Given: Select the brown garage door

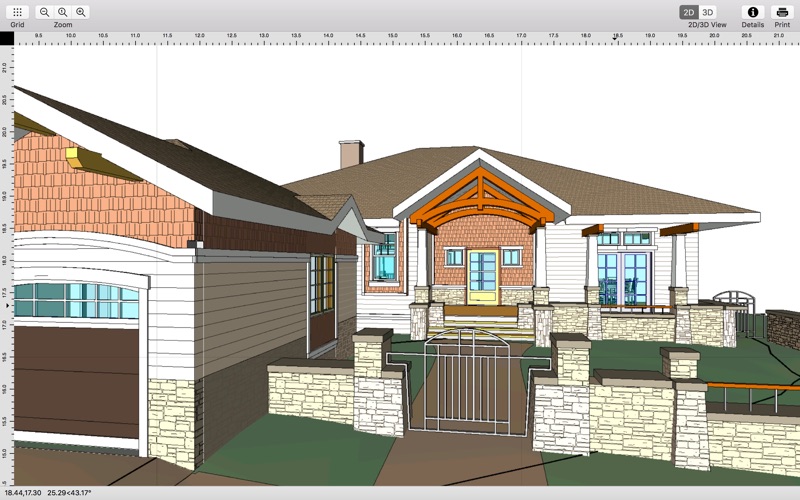Looking at the screenshot, I should [x=76, y=381].
